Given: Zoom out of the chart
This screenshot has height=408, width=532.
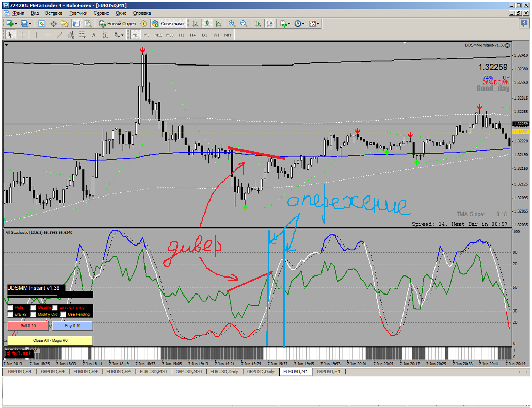Looking at the screenshot, I should (244, 23).
